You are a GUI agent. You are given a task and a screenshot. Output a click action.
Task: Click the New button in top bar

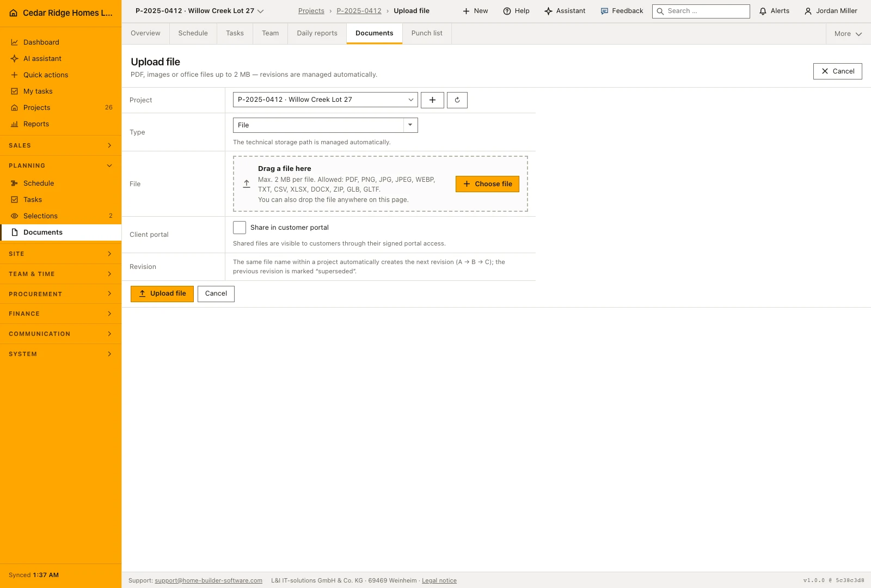pyautogui.click(x=475, y=11)
